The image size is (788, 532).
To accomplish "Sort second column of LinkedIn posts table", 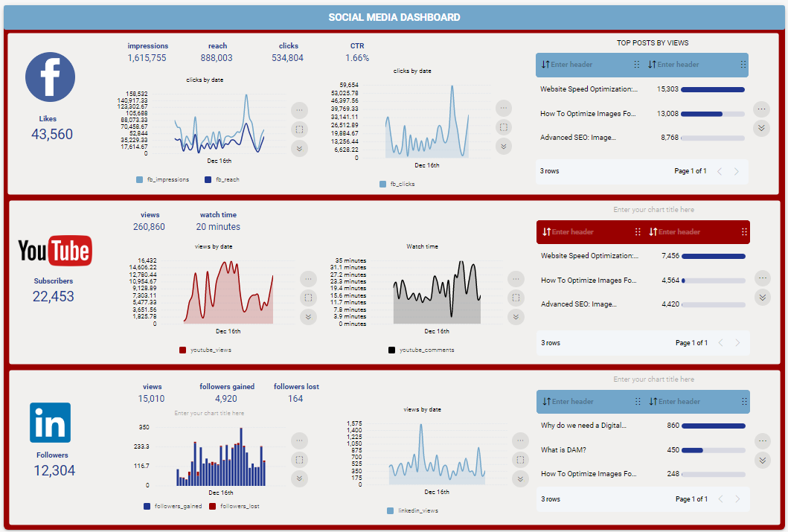I will pyautogui.click(x=653, y=401).
